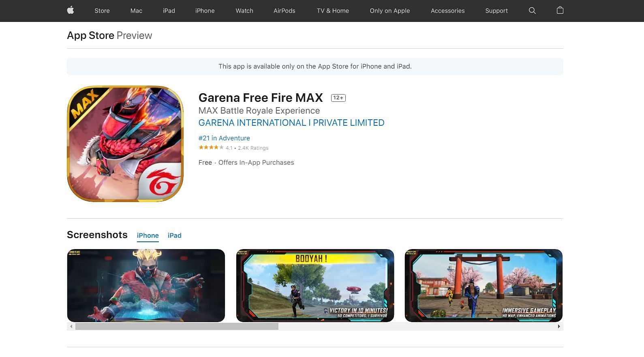Open the shopping bag icon

(x=560, y=11)
